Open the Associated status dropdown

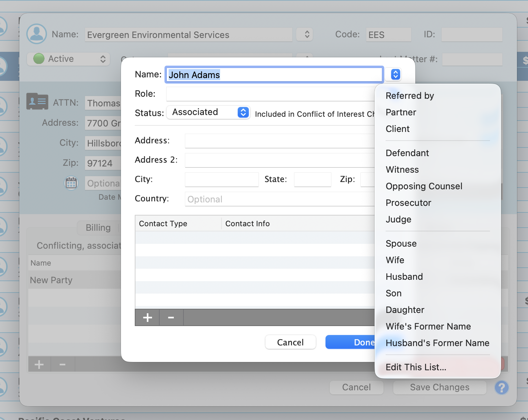click(208, 112)
